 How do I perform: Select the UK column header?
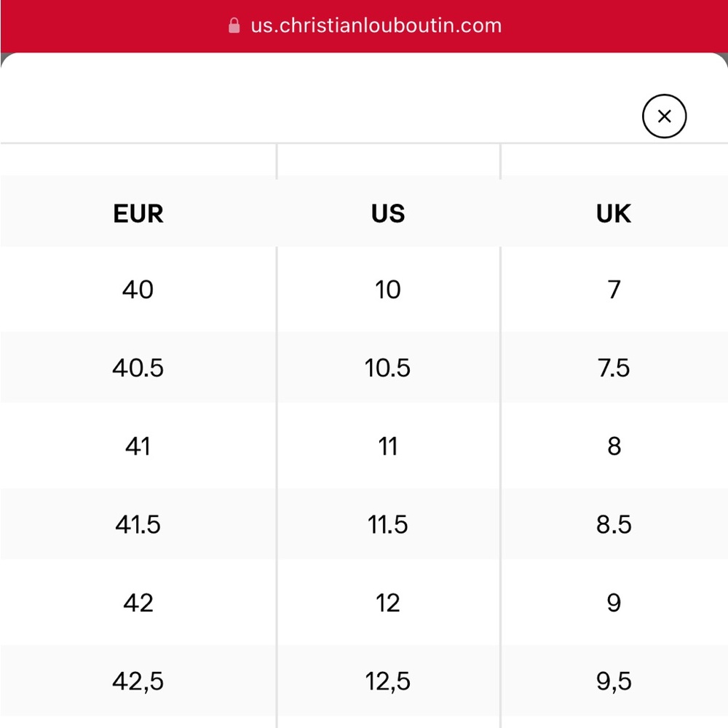coord(613,213)
